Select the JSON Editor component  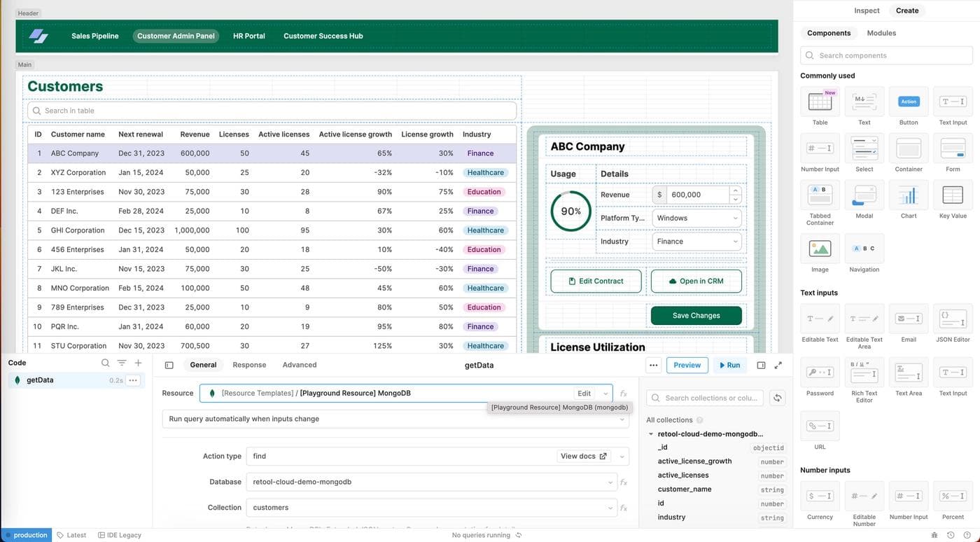point(953,317)
